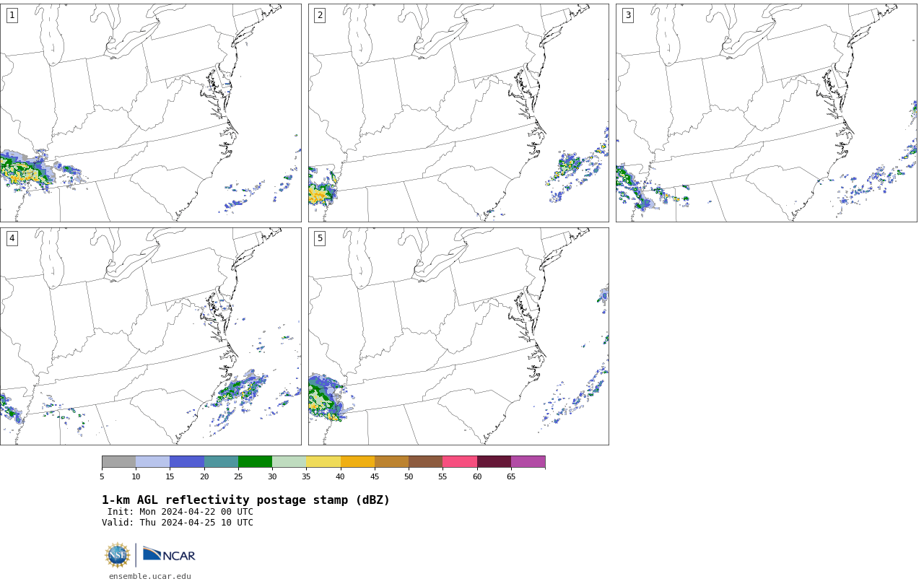This screenshot has width=924, height=584.
Task: Click the dark green 25-30 dBZ swatch
Action: (x=255, y=462)
